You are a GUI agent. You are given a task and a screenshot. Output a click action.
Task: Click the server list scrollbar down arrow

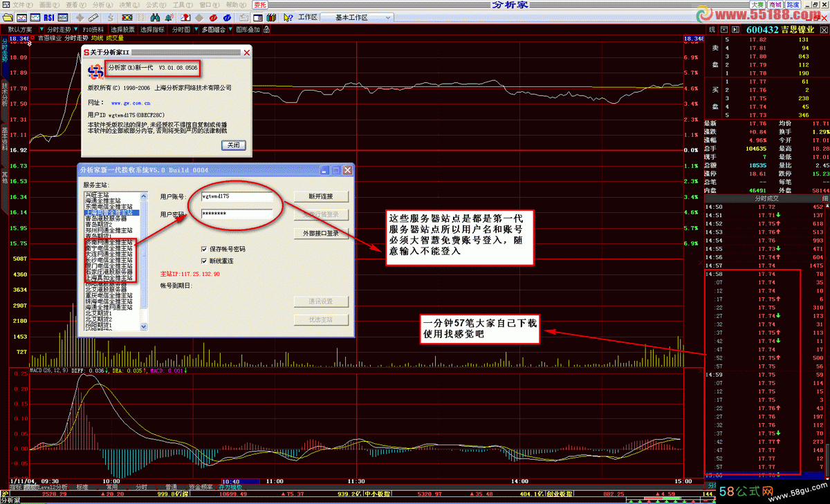[144, 327]
